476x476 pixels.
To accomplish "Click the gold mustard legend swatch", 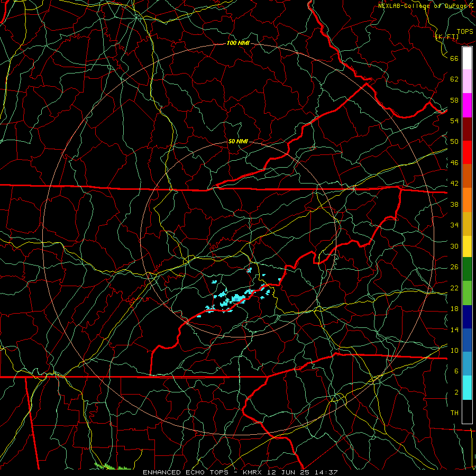I will [x=467, y=224].
